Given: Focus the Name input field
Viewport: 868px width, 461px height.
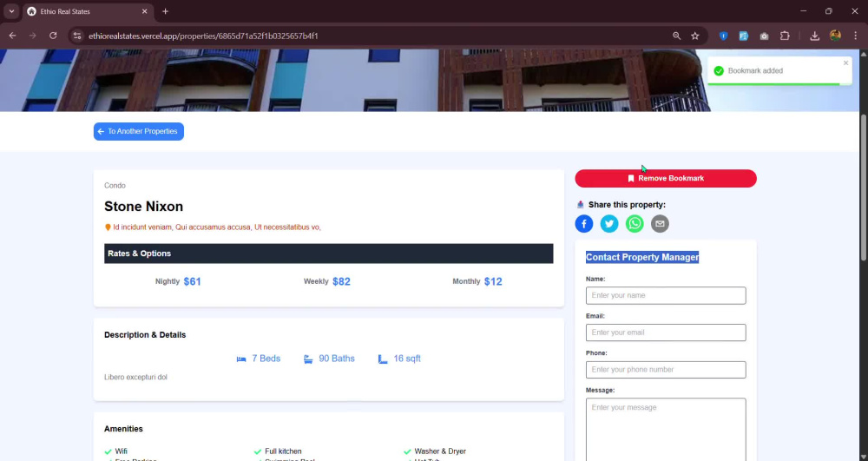Looking at the screenshot, I should 666,295.
